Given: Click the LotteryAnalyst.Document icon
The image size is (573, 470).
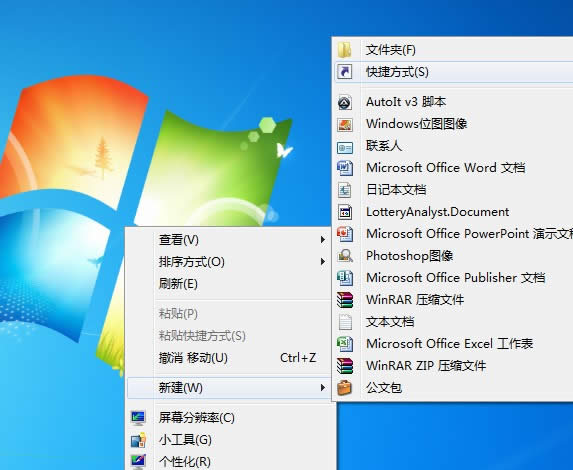Looking at the screenshot, I should [345, 212].
